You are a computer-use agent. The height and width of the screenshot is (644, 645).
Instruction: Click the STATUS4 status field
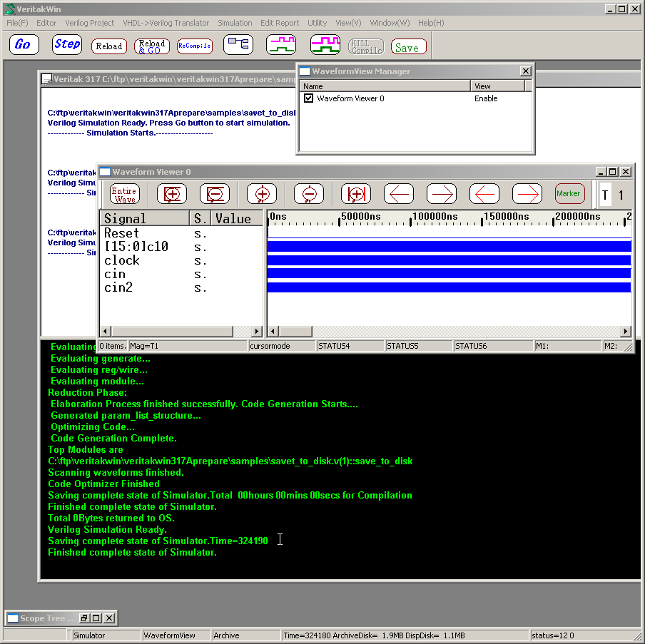[350, 346]
